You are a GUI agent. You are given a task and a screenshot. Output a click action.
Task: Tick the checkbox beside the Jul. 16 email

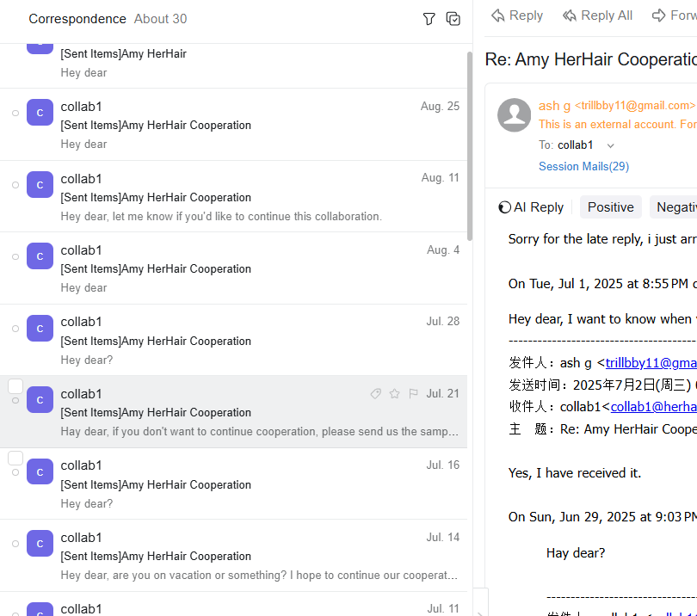coord(15,457)
